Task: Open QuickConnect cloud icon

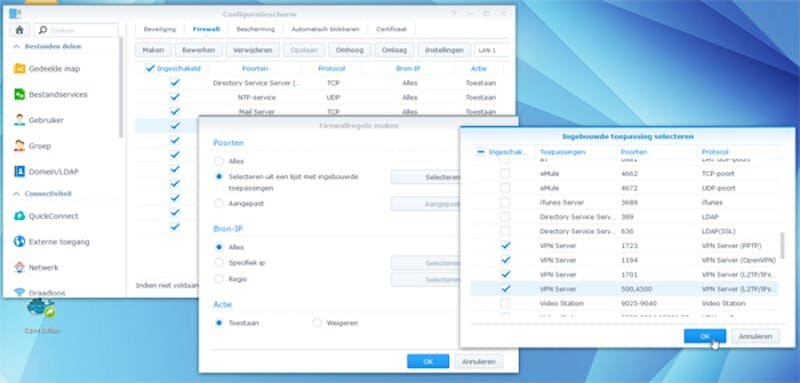Action: [19, 216]
